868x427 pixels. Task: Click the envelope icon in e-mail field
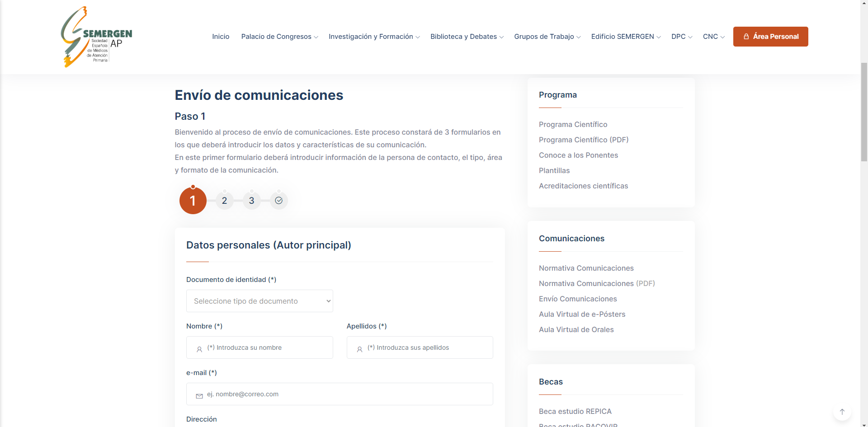(x=199, y=396)
